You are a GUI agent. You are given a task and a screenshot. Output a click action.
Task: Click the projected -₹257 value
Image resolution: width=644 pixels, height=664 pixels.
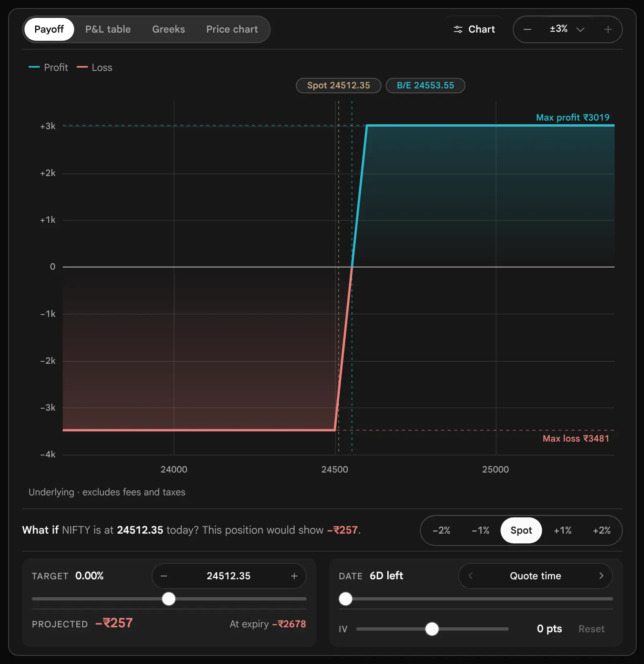coord(114,623)
